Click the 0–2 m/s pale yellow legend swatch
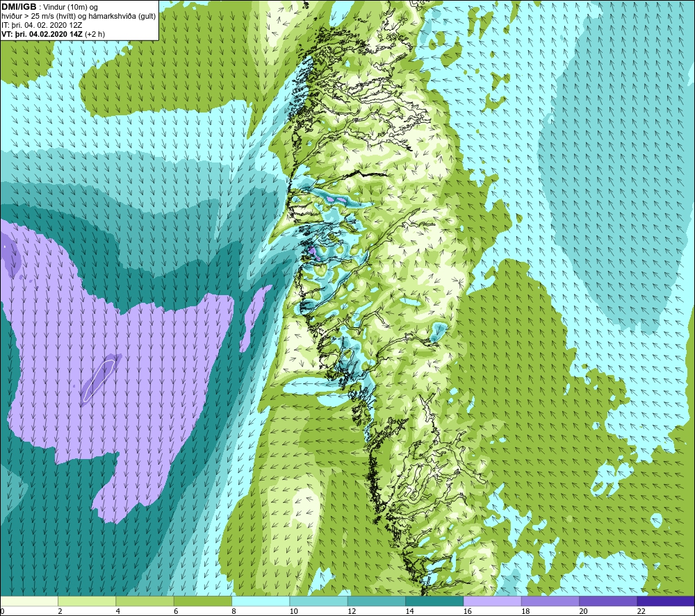 pos(28,601)
